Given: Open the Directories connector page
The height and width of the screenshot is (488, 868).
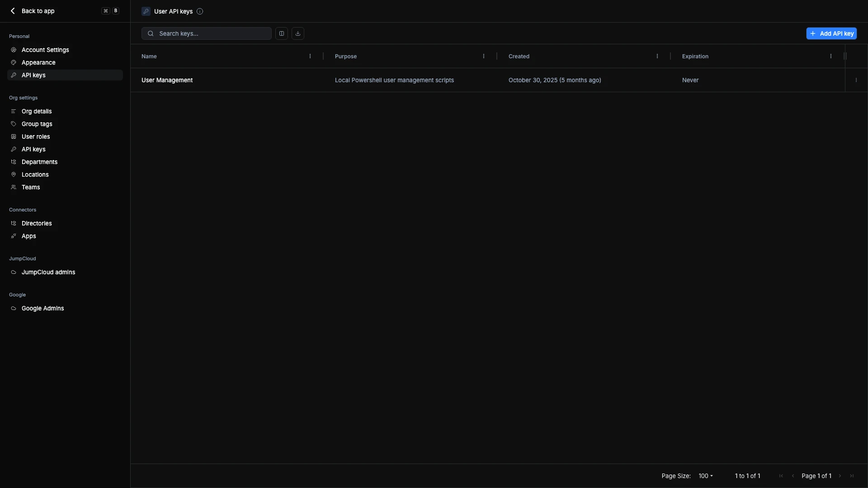Looking at the screenshot, I should 37,223.
